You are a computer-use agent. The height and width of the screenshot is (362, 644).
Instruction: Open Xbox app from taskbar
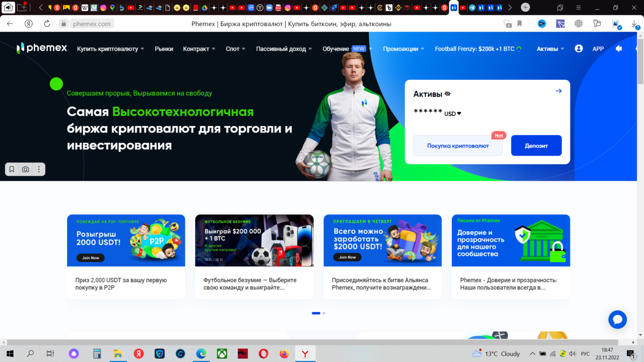coord(222,354)
